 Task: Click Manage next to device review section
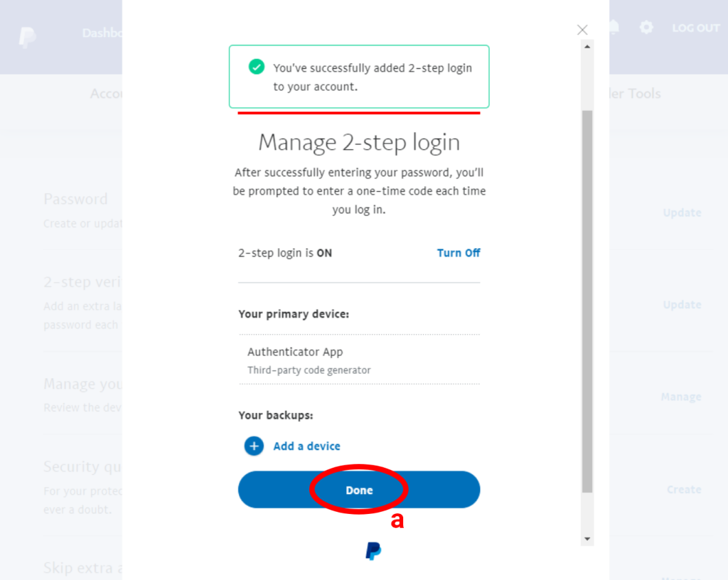point(680,397)
